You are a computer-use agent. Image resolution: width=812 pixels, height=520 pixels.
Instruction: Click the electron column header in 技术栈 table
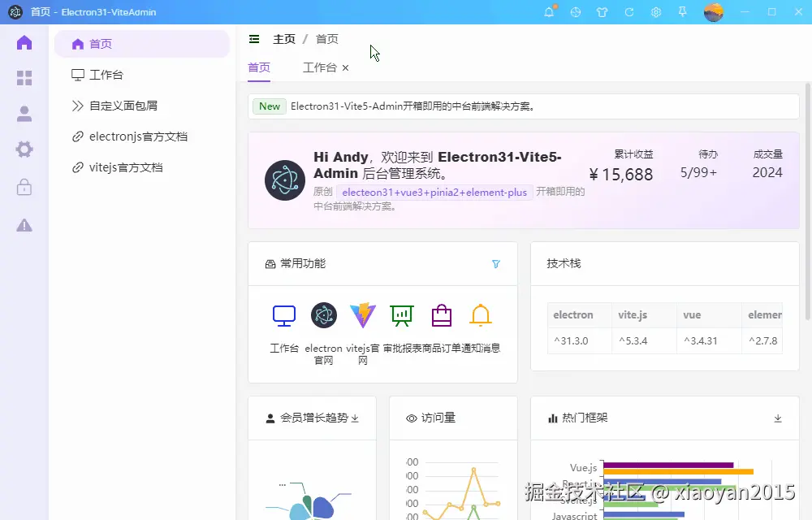point(580,315)
